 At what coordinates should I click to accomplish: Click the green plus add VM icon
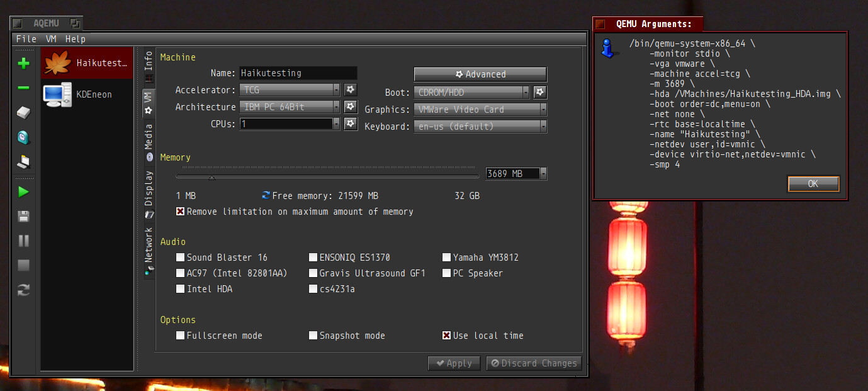point(23,63)
